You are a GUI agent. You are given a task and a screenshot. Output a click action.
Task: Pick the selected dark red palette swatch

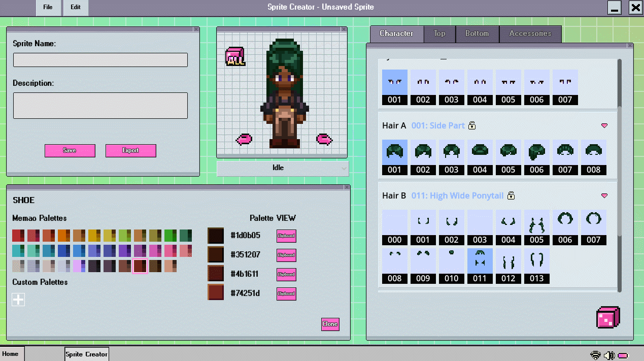(140, 266)
